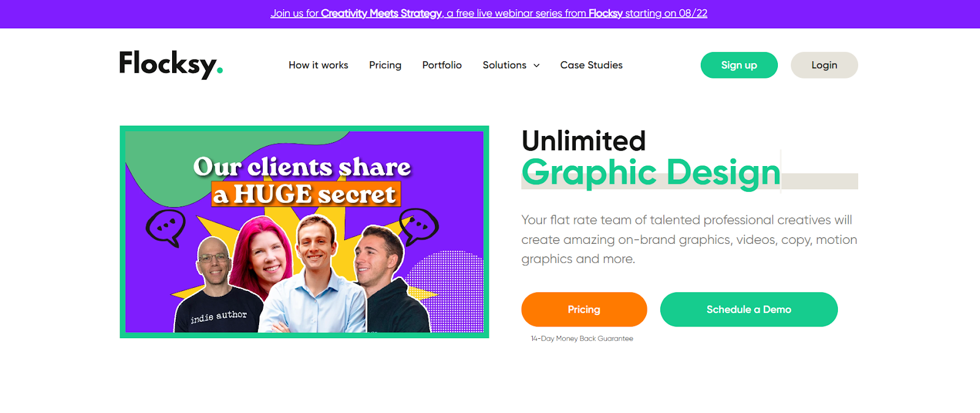Click the Schedule a Demo button
Screen dimensions: 980x413
coord(749,309)
